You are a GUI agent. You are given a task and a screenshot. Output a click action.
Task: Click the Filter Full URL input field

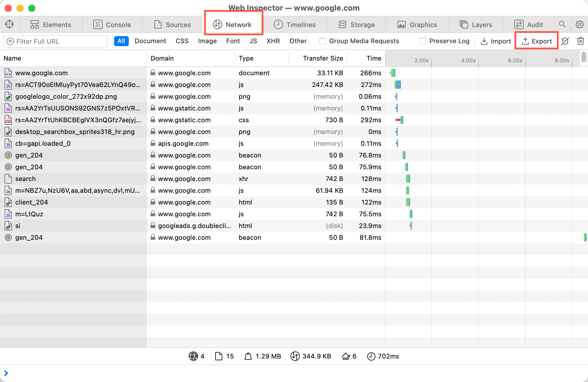point(55,41)
